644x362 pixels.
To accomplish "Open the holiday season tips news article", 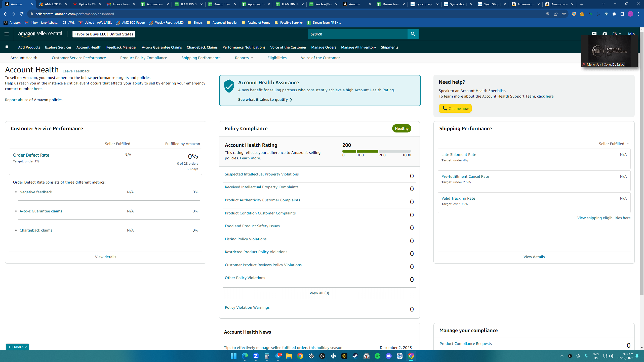I will [x=283, y=348].
